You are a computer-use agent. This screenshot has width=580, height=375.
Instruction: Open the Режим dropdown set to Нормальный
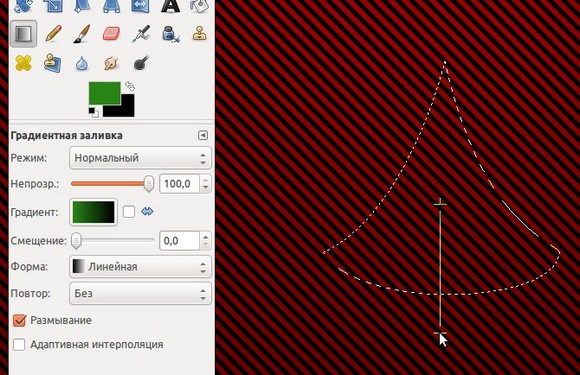pos(140,158)
